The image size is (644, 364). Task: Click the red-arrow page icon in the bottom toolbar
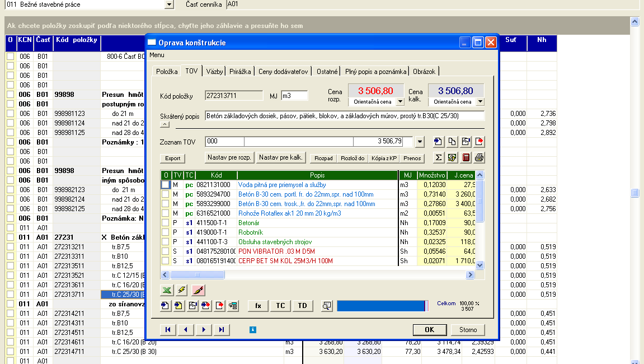coord(219,306)
